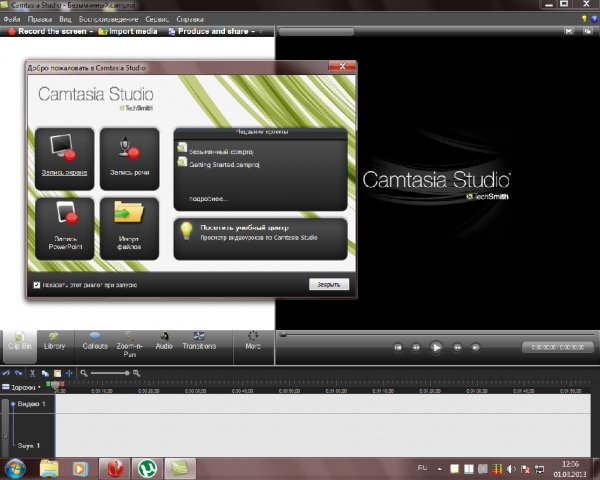Click the Закрыть button in welcome dialog
Image resolution: width=600 pixels, height=480 pixels.
(329, 284)
